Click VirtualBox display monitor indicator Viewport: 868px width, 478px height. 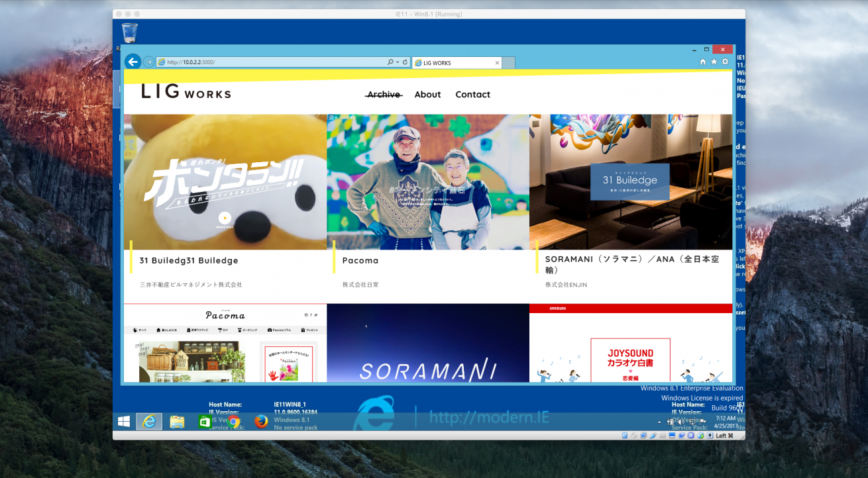coord(672,435)
